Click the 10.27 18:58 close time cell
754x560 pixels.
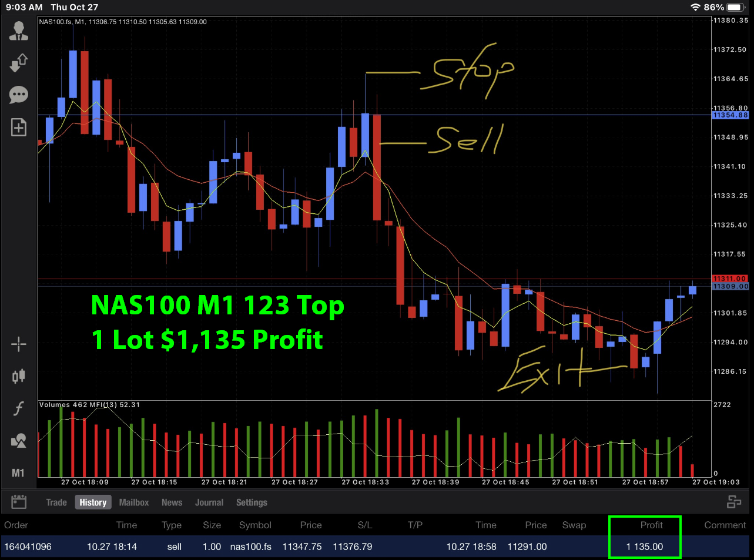point(471,547)
